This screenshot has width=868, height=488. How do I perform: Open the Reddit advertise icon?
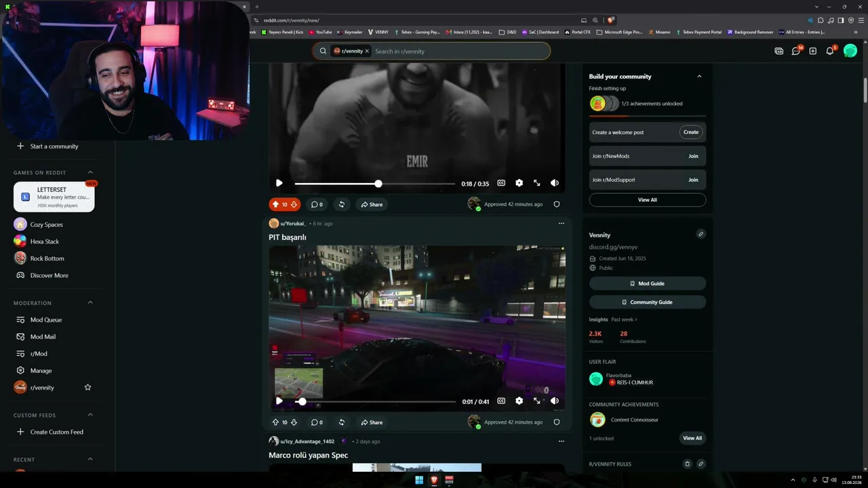point(778,51)
